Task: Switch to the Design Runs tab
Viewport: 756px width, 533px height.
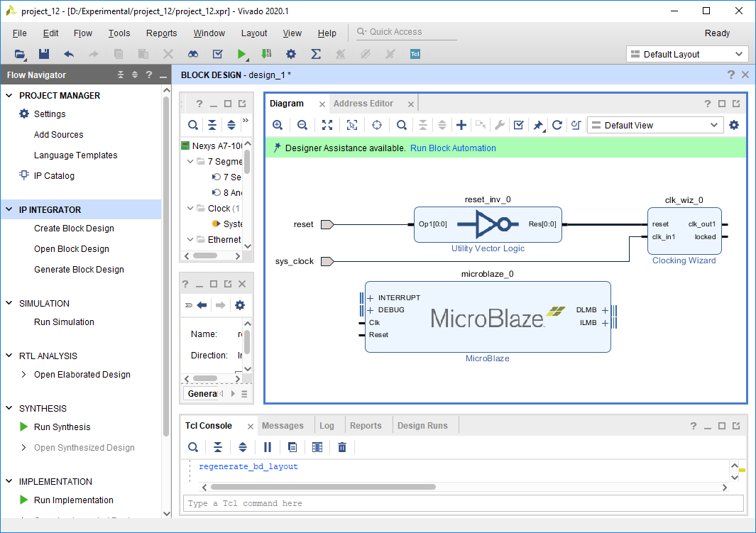Action: [x=422, y=426]
